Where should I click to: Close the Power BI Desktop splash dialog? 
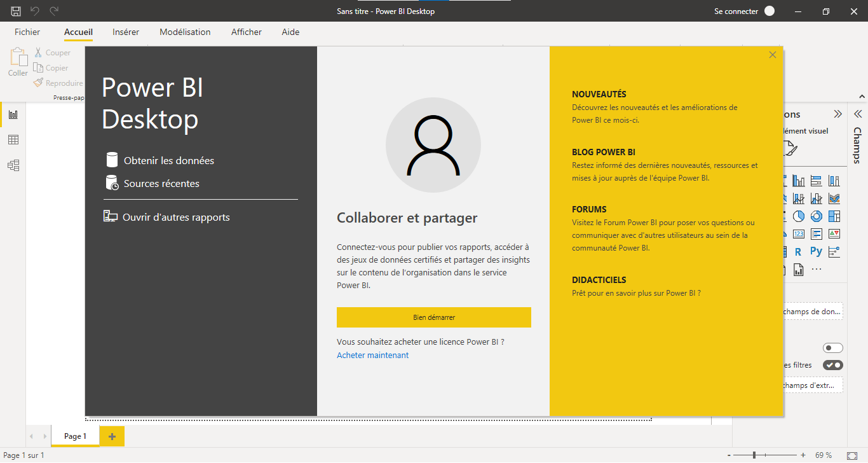[773, 55]
